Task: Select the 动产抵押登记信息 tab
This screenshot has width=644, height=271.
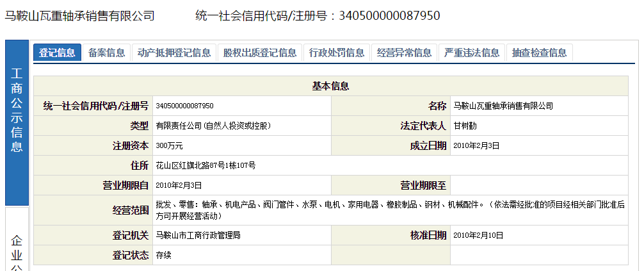Action: coord(174,53)
